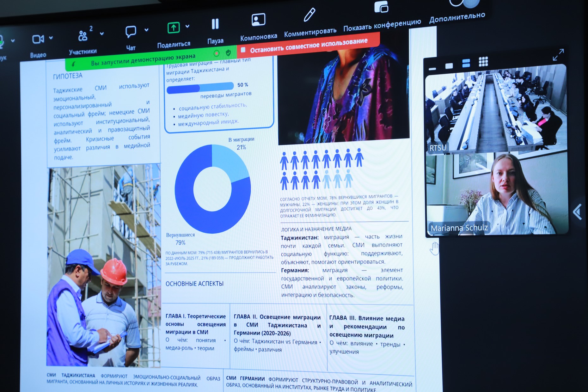The width and height of the screenshot is (588, 392).
Task: Open the Участники participants panel
Action: click(83, 36)
